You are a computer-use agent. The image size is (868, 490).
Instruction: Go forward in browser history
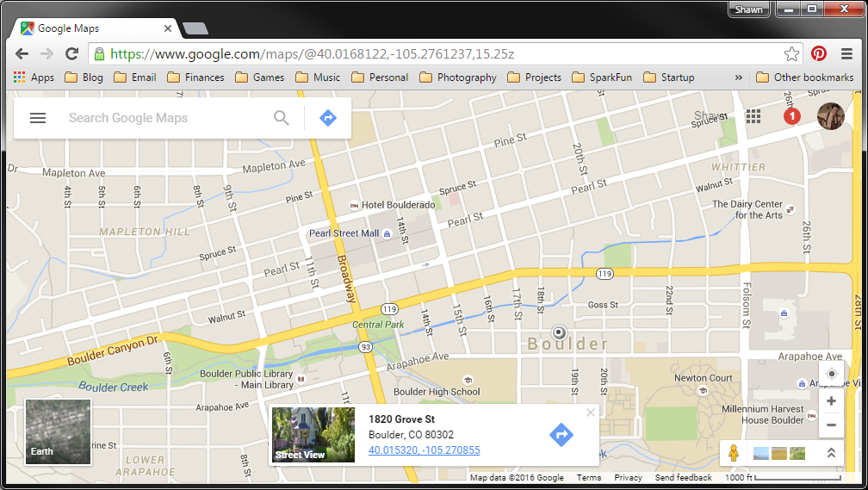[47, 53]
